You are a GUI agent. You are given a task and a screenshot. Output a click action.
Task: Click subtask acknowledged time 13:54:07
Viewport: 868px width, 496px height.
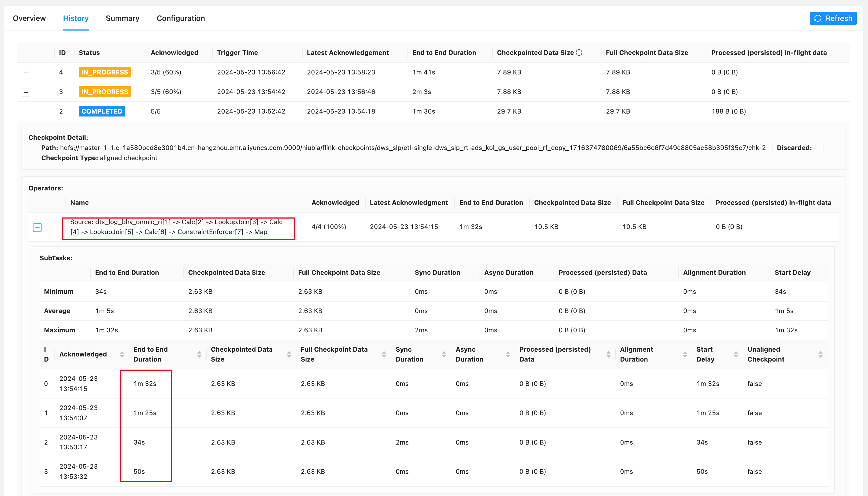coord(73,418)
